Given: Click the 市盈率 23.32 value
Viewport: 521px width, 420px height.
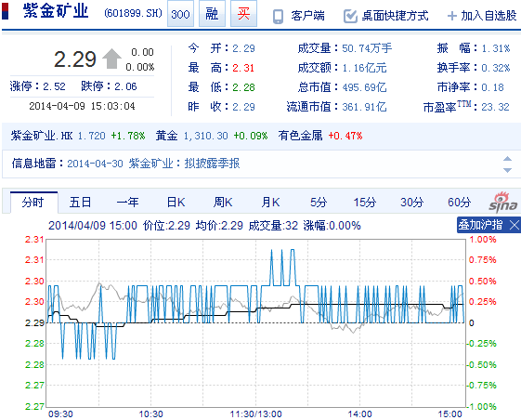Looking at the screenshot, I should click(x=495, y=107).
